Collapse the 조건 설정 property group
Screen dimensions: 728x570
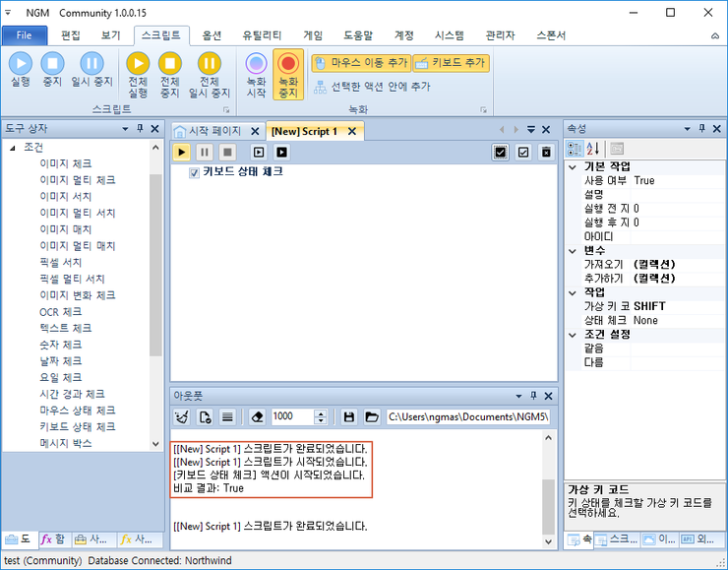[573, 335]
